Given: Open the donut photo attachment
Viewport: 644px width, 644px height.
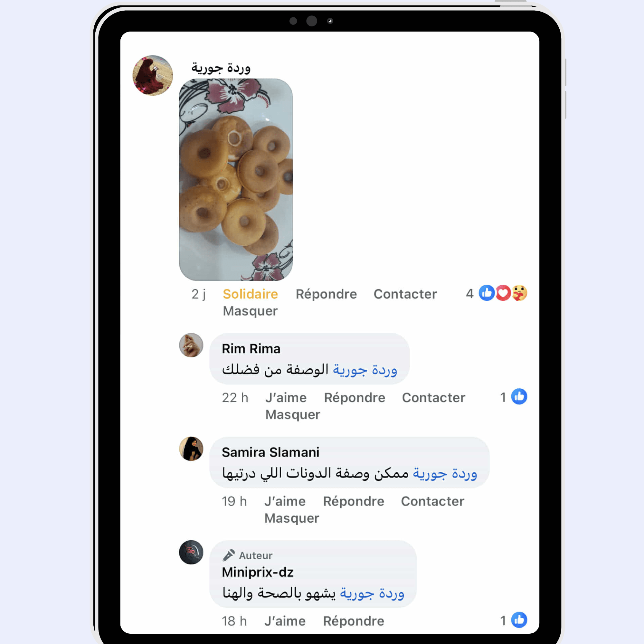Looking at the screenshot, I should click(x=236, y=180).
